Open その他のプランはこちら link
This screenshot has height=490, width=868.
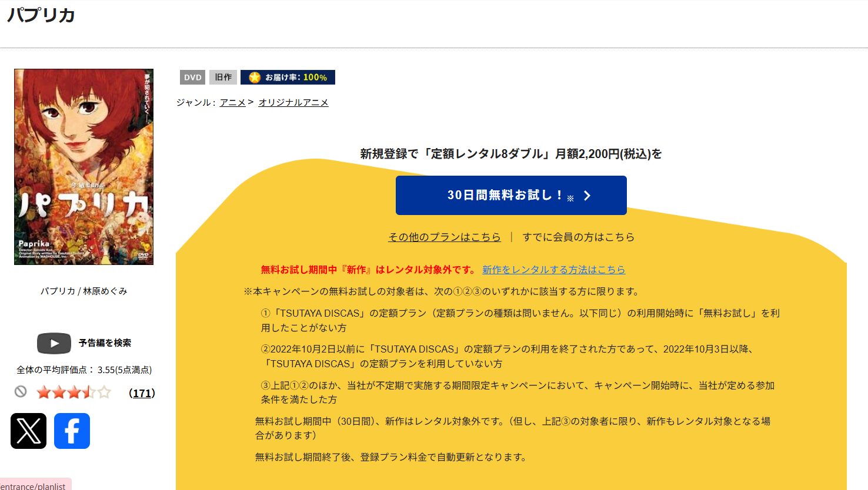(x=444, y=237)
